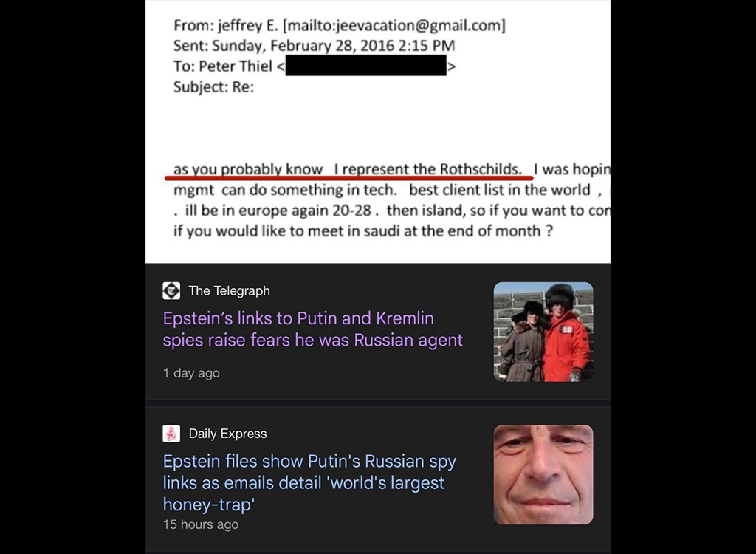Image resolution: width=756 pixels, height=554 pixels.
Task: Click the Daily Express publisher logo icon
Action: (171, 434)
